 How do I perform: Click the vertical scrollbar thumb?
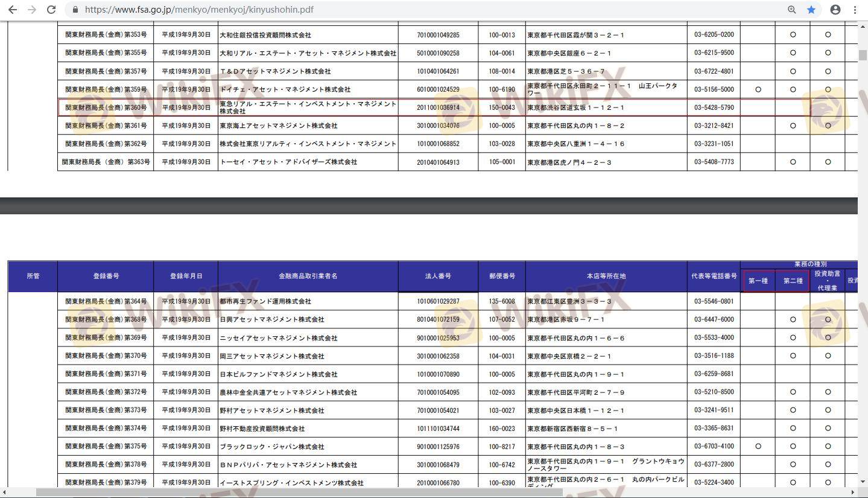(863, 55)
